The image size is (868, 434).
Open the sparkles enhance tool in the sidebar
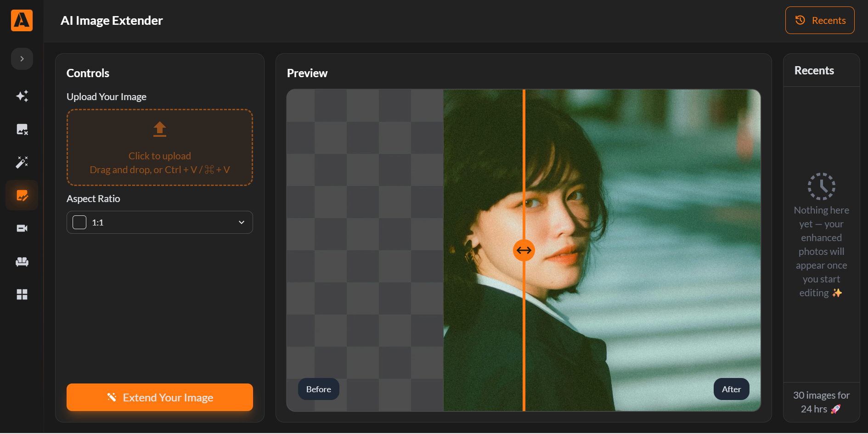click(x=22, y=96)
